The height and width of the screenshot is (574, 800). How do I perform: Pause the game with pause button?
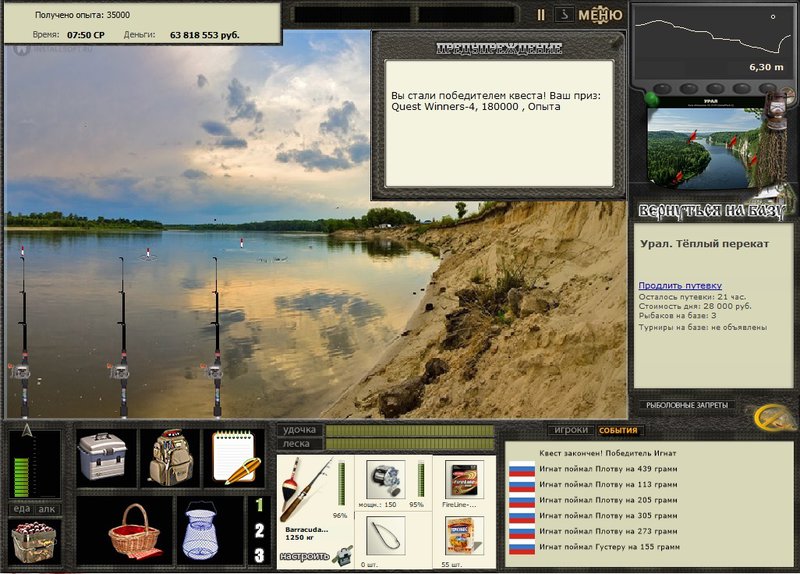coord(541,15)
